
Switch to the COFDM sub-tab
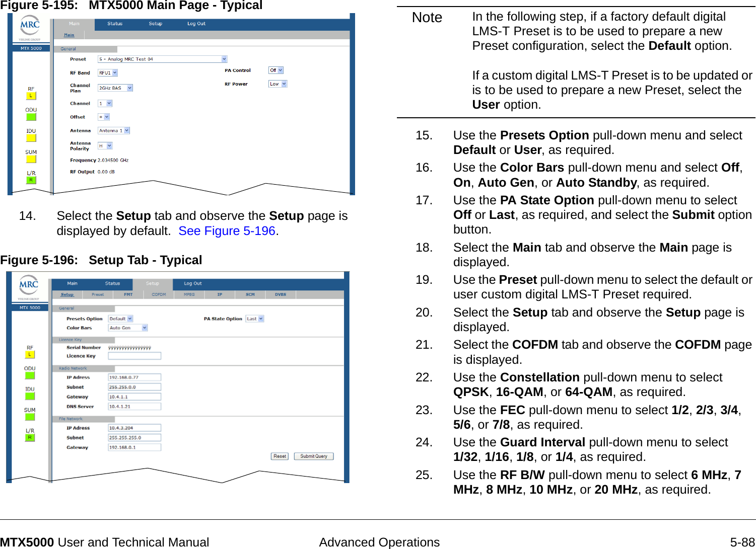[x=159, y=294]
